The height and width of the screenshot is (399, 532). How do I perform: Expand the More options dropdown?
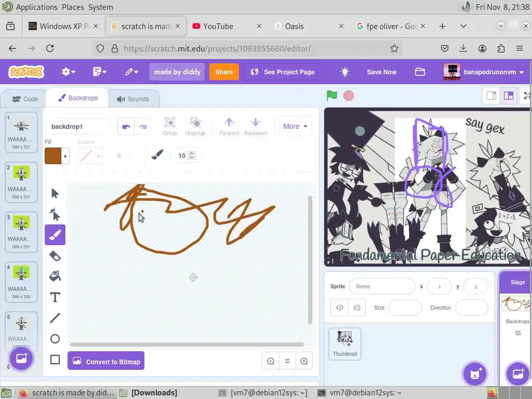(295, 126)
